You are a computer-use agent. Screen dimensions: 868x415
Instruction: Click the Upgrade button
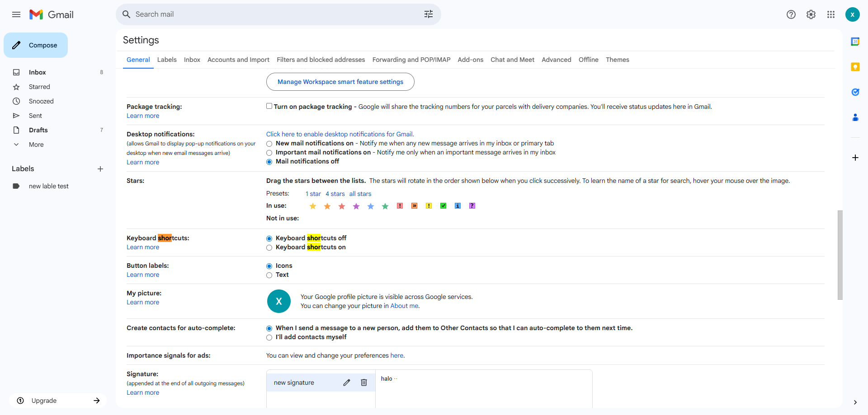(x=58, y=401)
